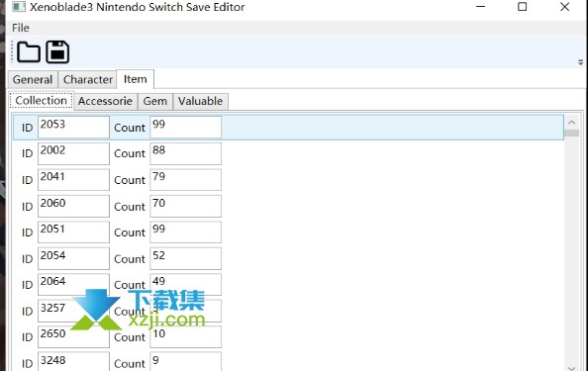Save file using the floppy disk icon
This screenshot has width=588, height=371.
click(x=57, y=52)
